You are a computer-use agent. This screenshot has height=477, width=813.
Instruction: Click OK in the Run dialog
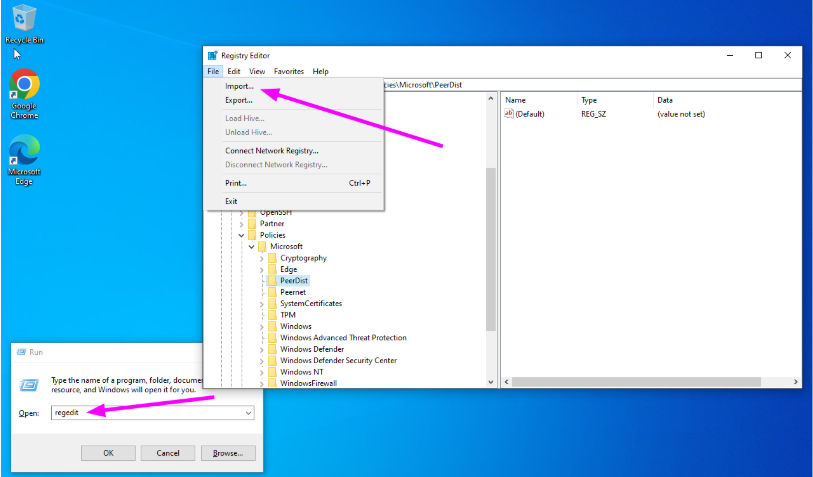click(x=108, y=453)
